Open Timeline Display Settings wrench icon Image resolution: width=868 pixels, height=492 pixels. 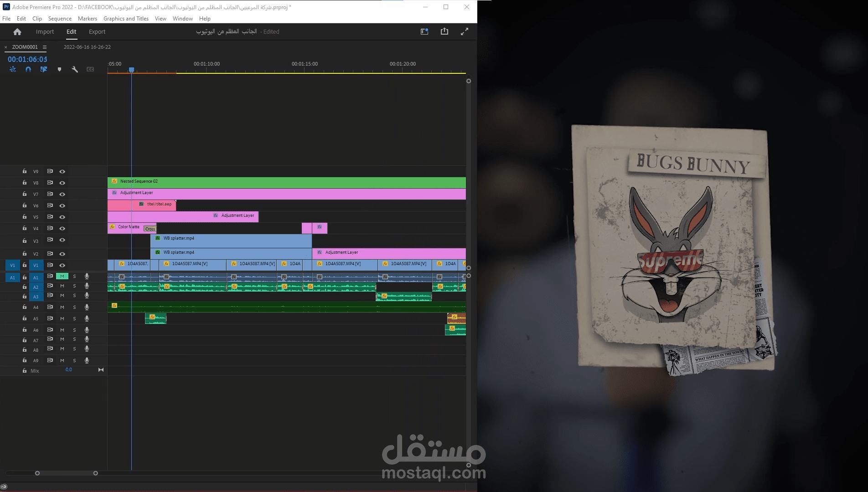pyautogui.click(x=75, y=69)
